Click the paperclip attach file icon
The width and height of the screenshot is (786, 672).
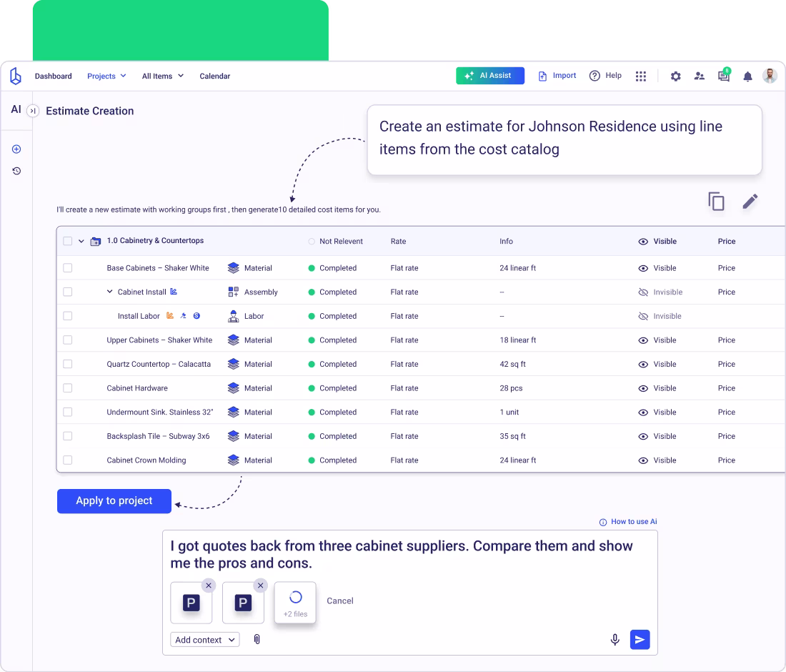click(x=257, y=639)
